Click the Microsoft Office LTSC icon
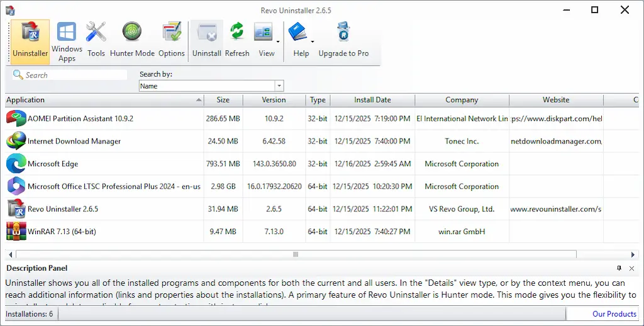The image size is (644, 326). (x=16, y=186)
